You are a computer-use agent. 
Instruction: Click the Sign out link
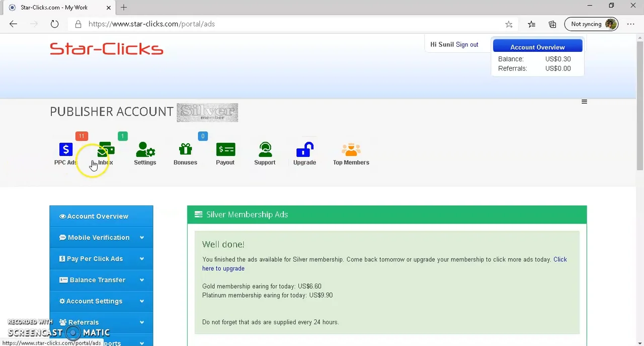click(467, 45)
